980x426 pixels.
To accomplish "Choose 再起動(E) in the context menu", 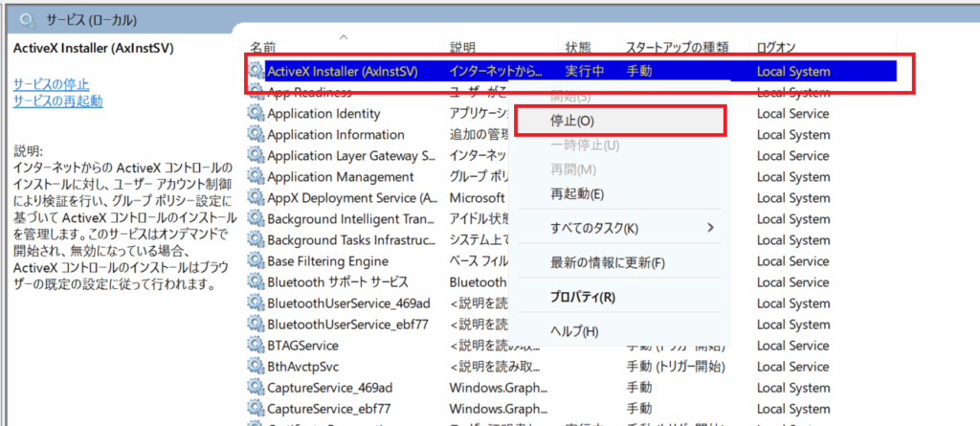I will [x=577, y=194].
